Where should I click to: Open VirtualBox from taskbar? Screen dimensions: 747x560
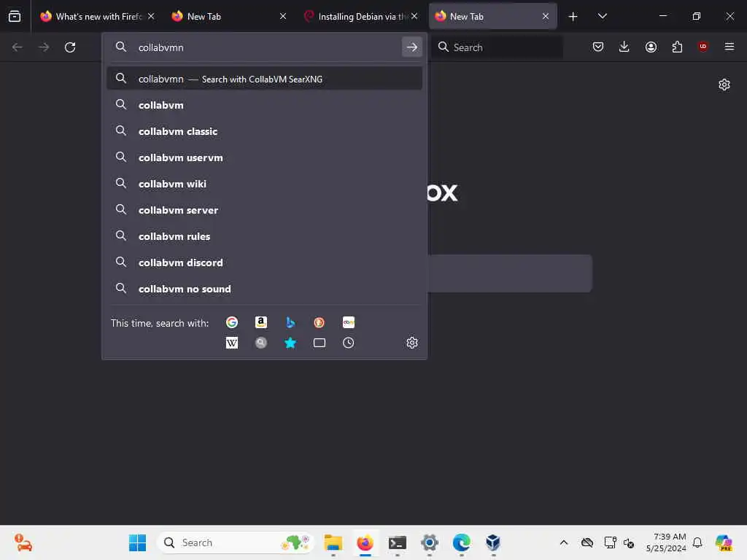coord(493,542)
